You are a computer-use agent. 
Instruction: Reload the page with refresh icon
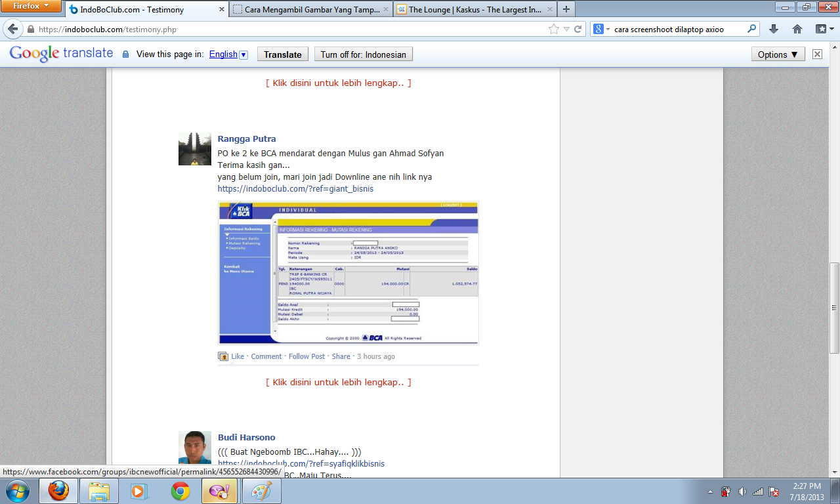[578, 30]
